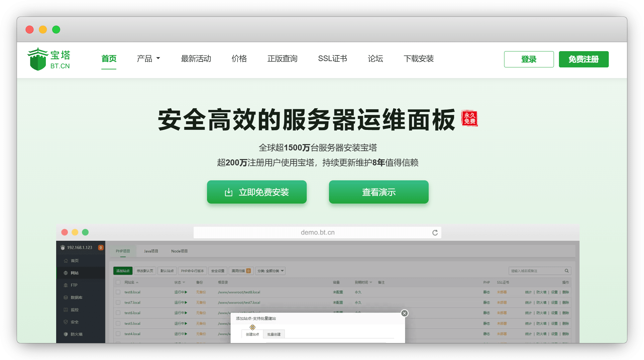
Task: Click the globe icon for 网站 in sidebar
Action: 66,273
